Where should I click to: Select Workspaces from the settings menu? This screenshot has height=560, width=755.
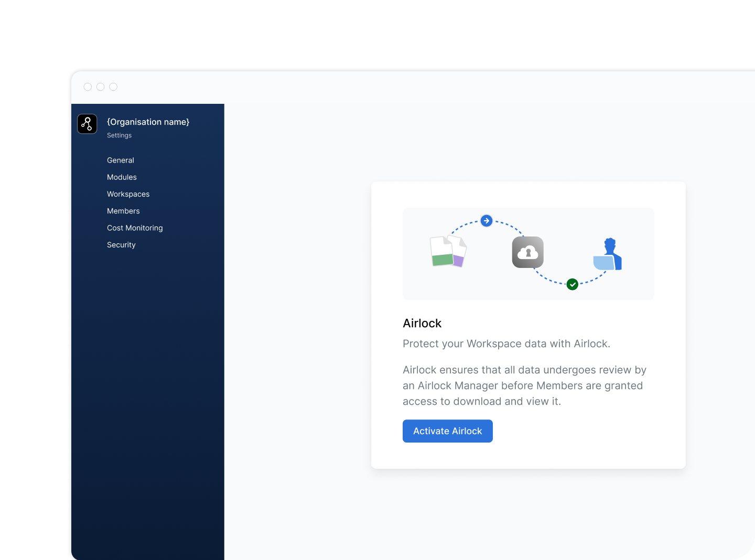[128, 194]
